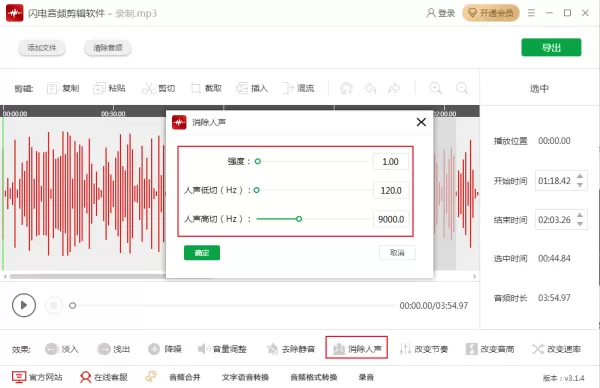Image resolution: width=600 pixels, height=388 pixels.
Task: Click the gold VIP gift icon in bottom bar
Action: click(151, 377)
